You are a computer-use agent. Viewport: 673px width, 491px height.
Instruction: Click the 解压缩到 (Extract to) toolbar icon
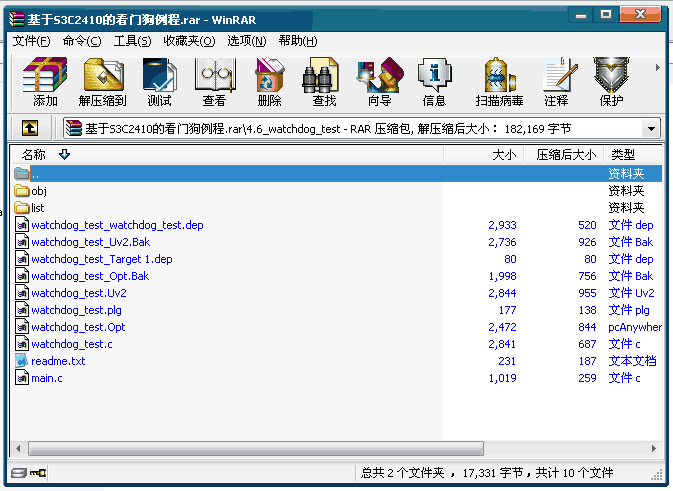coord(103,75)
